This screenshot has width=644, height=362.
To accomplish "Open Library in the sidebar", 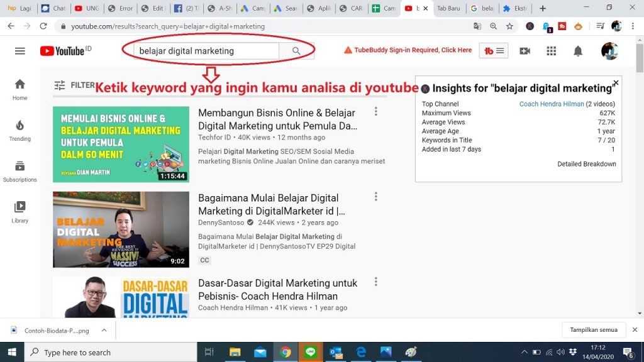I will tap(19, 212).
